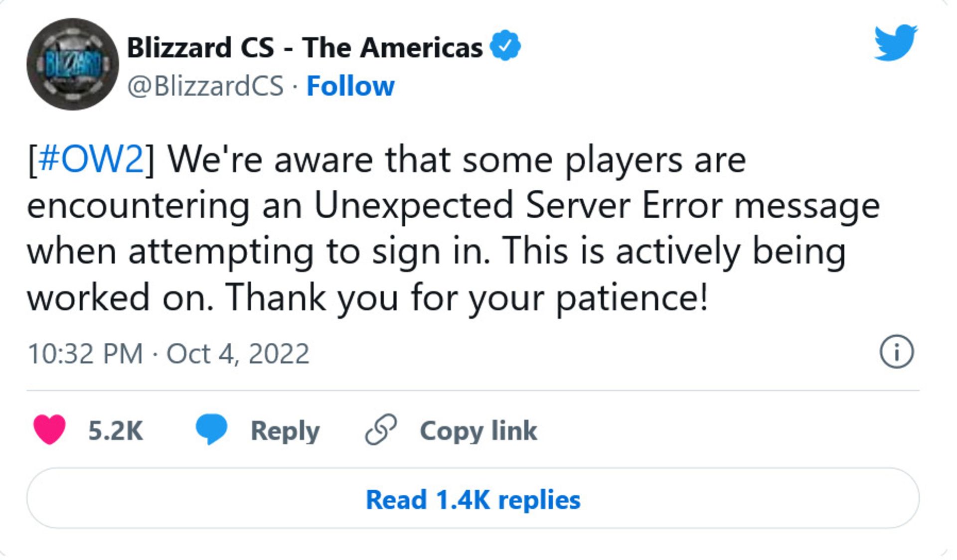The image size is (957, 560).
Task: Click the 5.2K likes count
Action: click(x=116, y=430)
